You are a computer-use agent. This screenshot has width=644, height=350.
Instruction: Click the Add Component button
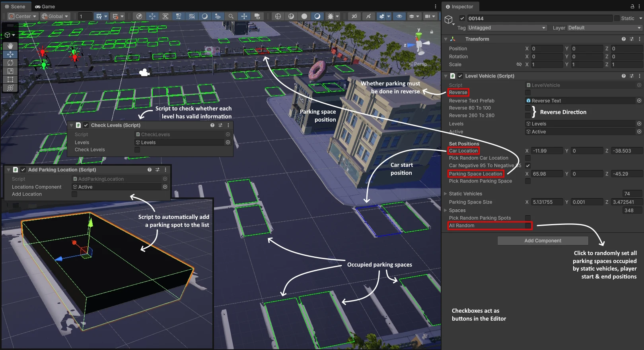pos(543,241)
